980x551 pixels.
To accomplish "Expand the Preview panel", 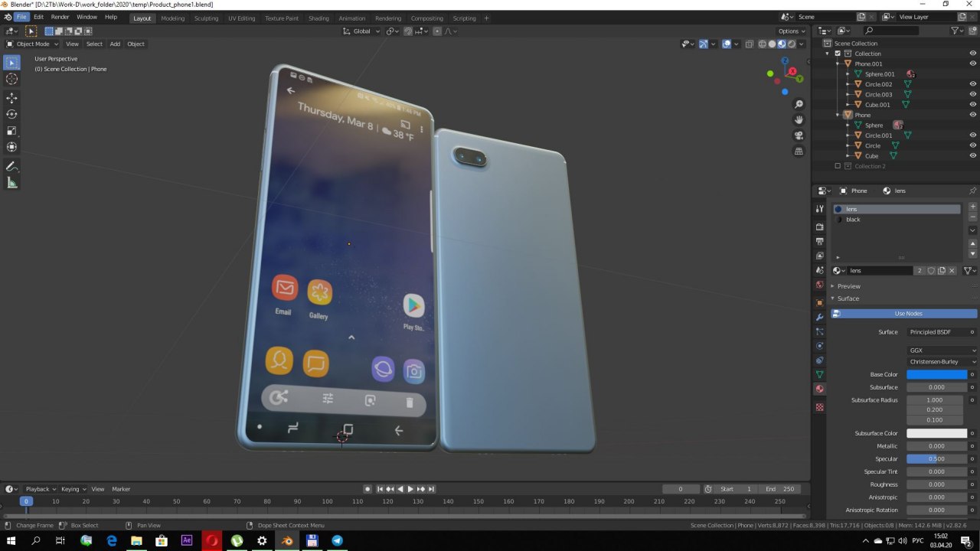I will tap(848, 286).
